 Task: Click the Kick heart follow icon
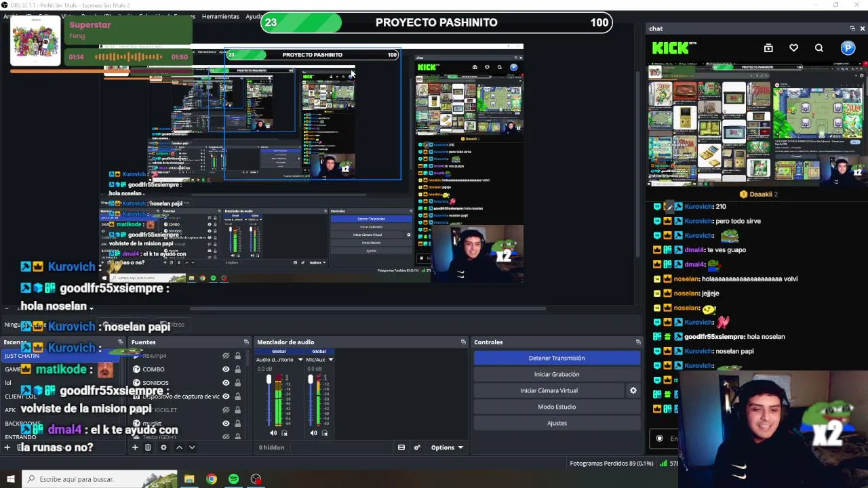click(x=793, y=48)
